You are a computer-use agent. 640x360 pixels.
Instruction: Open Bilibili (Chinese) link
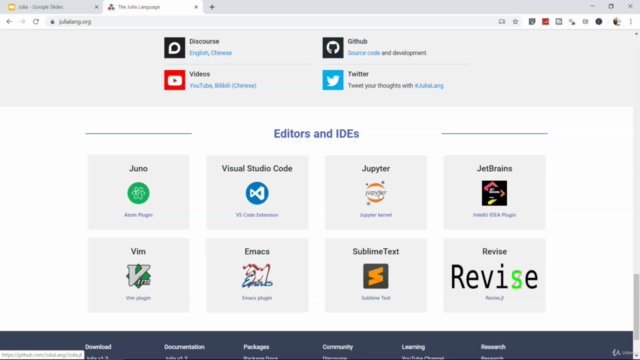pos(236,86)
